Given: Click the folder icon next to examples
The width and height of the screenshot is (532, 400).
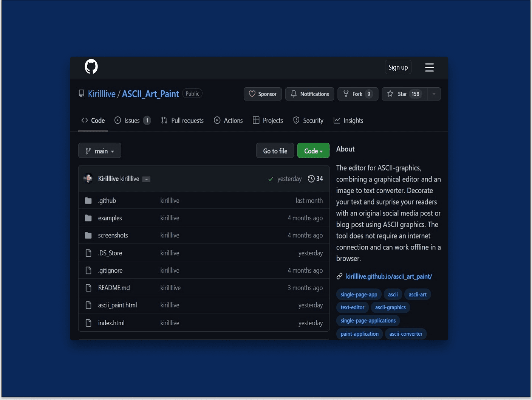Looking at the screenshot, I should point(88,218).
